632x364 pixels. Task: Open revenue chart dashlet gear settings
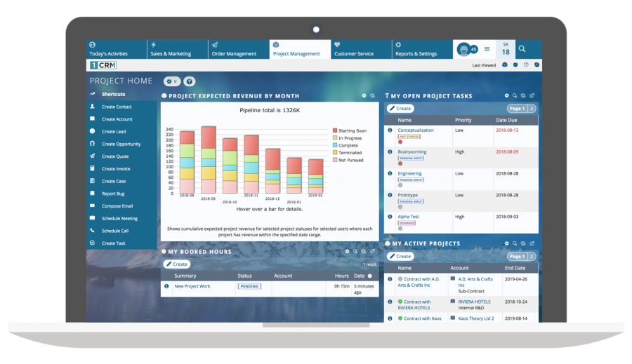tap(364, 96)
